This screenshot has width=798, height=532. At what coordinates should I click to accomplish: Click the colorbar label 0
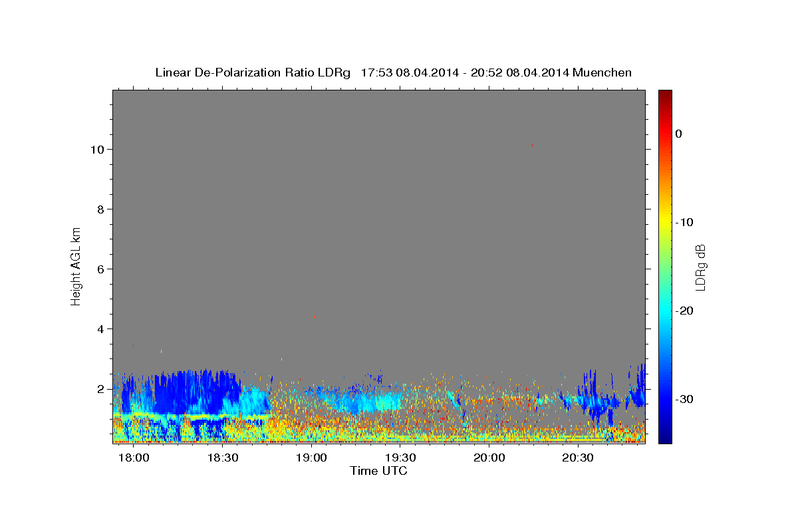click(679, 134)
